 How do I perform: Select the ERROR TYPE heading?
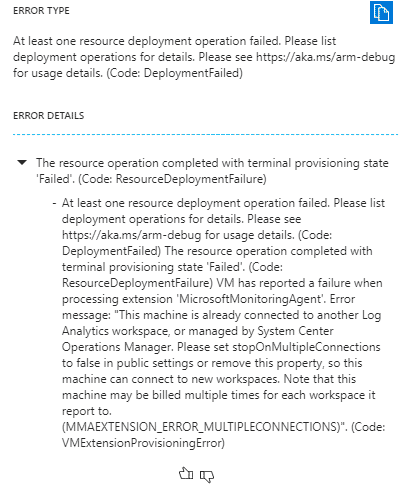(x=41, y=11)
